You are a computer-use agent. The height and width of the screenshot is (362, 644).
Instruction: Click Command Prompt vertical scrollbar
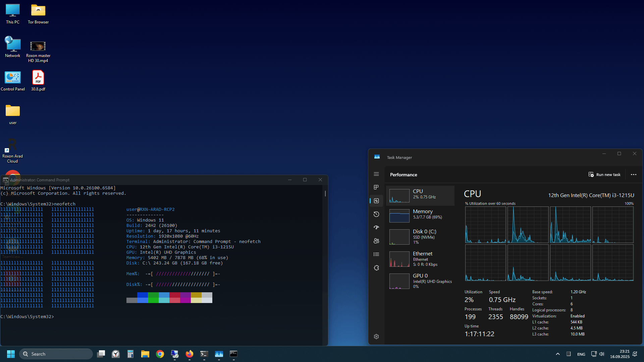325,194
